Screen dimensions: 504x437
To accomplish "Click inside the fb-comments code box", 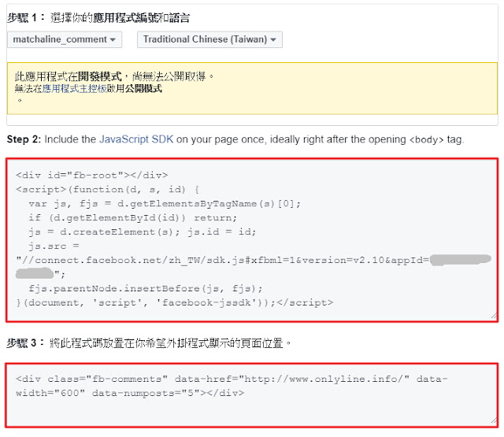I will point(252,395).
